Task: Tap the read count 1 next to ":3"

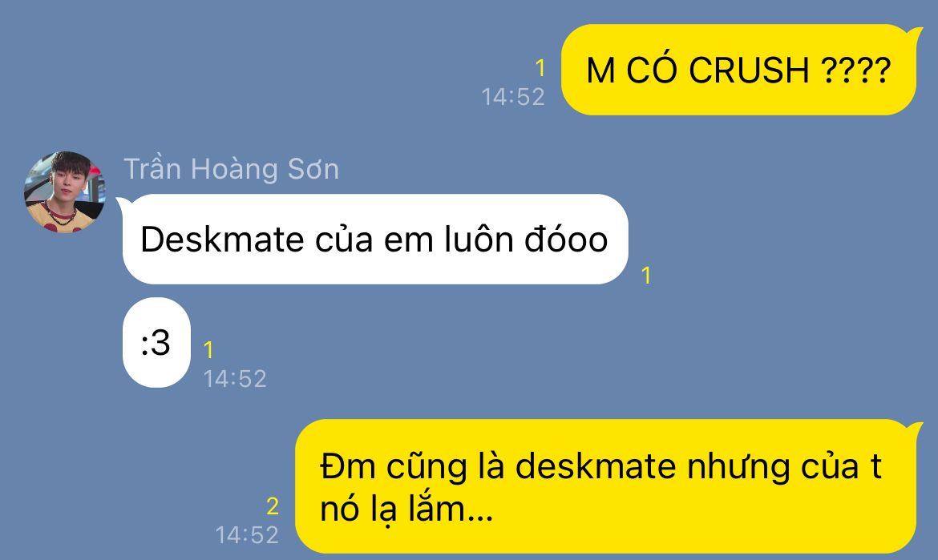Action: click(x=208, y=349)
